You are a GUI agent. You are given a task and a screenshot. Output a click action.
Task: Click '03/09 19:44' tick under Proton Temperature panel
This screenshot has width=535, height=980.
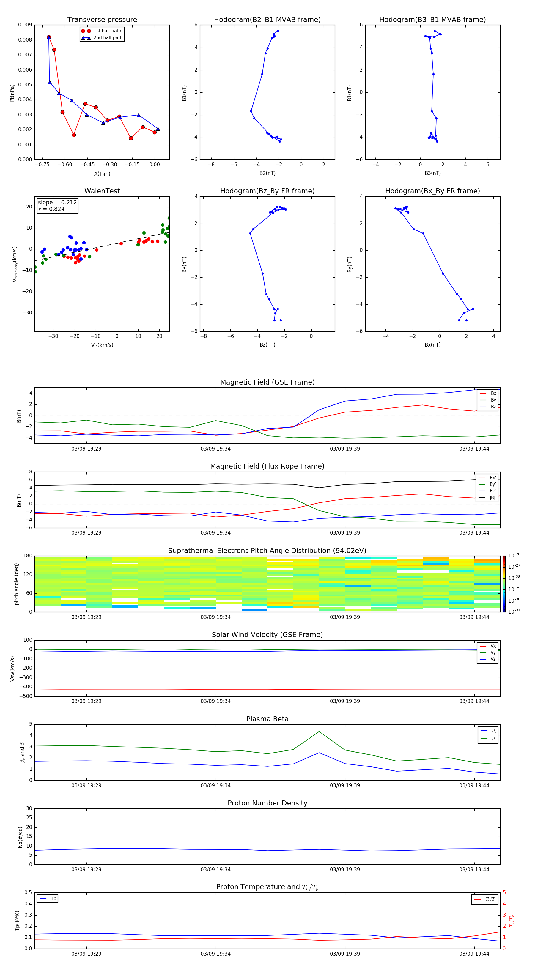pyautogui.click(x=474, y=954)
